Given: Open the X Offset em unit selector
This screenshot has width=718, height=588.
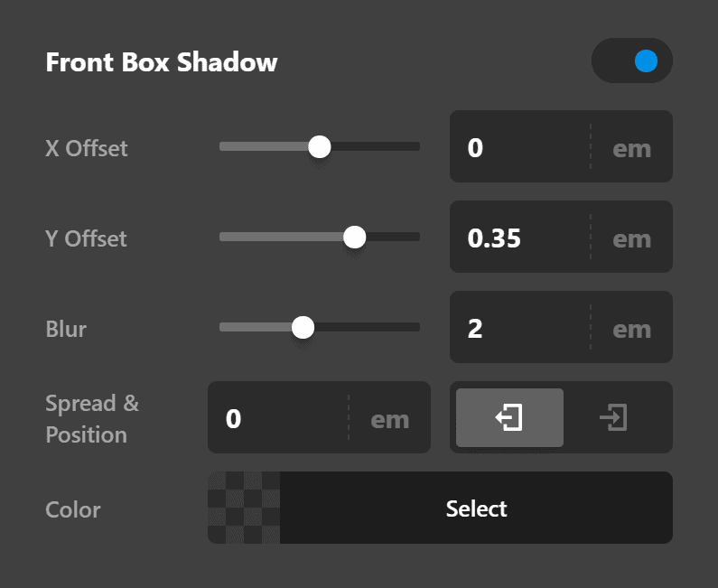Looking at the screenshot, I should (632, 149).
